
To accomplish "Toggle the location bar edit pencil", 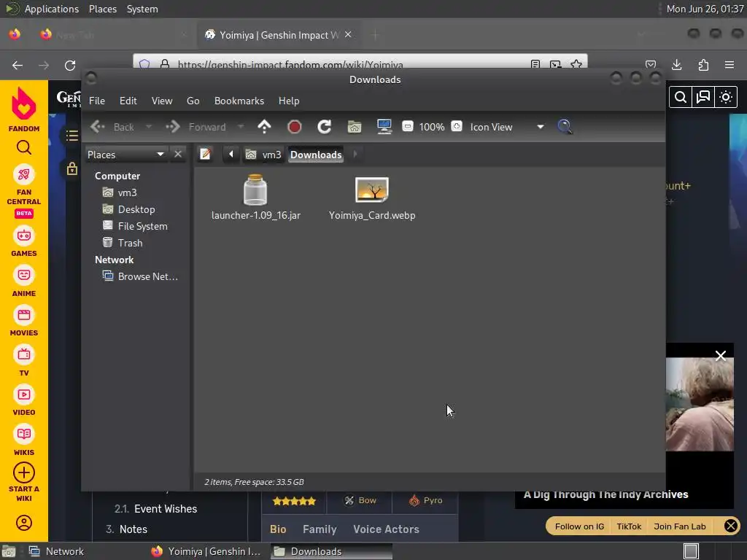I will 205,155.
